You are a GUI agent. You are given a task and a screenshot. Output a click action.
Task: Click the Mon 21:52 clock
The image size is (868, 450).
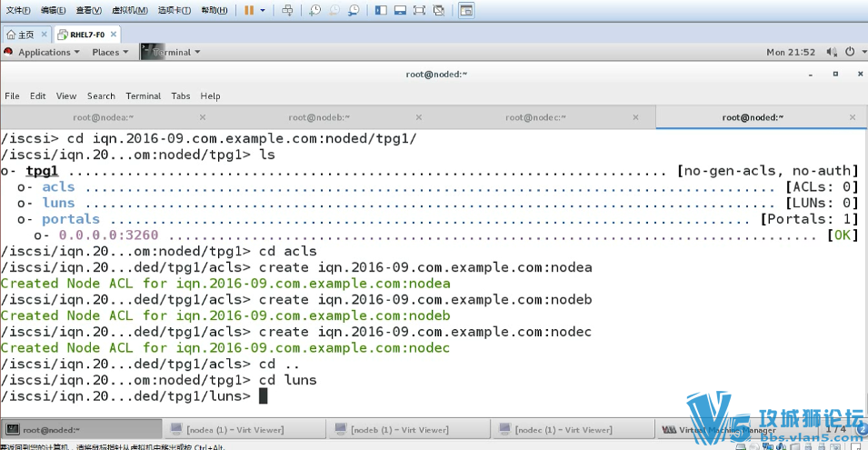(791, 52)
